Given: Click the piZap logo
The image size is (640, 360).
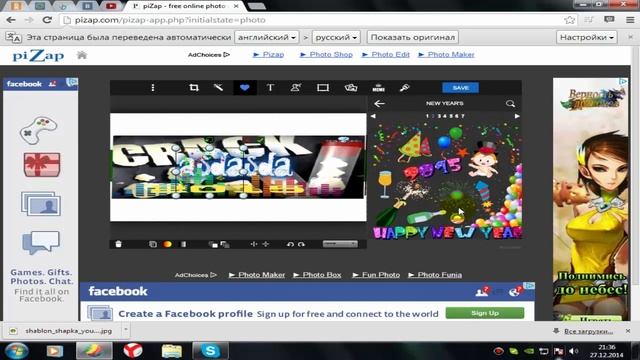Looking at the screenshot, I should (38, 55).
